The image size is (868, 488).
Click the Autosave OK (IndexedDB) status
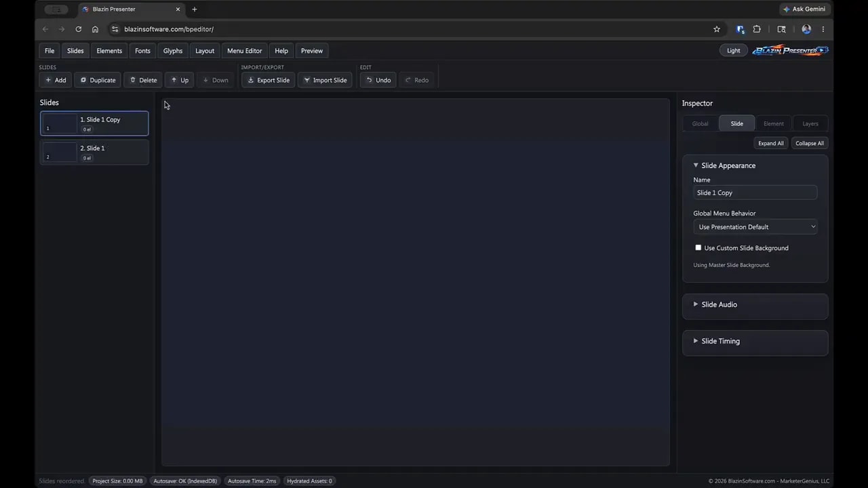click(x=185, y=481)
